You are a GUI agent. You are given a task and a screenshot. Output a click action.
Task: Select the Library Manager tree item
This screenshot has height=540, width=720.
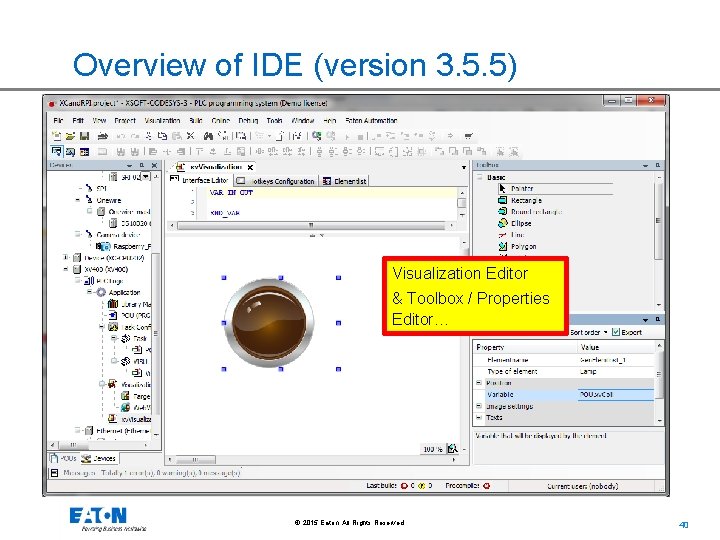coord(129,304)
